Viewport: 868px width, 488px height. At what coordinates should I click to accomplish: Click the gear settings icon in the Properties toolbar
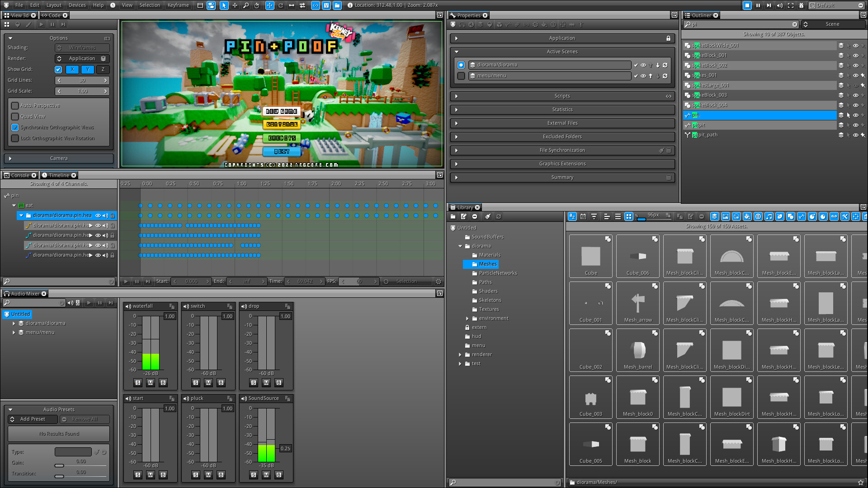(535, 25)
